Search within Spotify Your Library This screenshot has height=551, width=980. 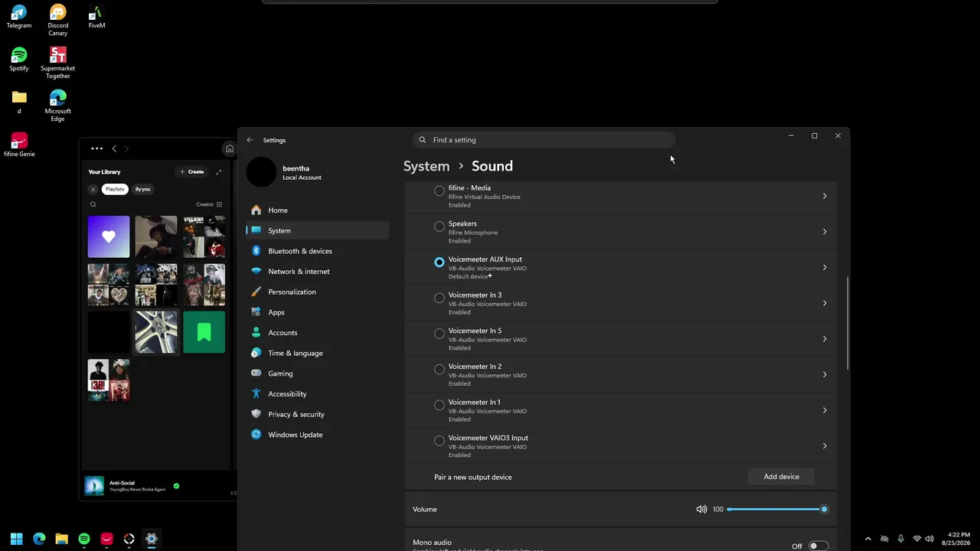(x=93, y=204)
